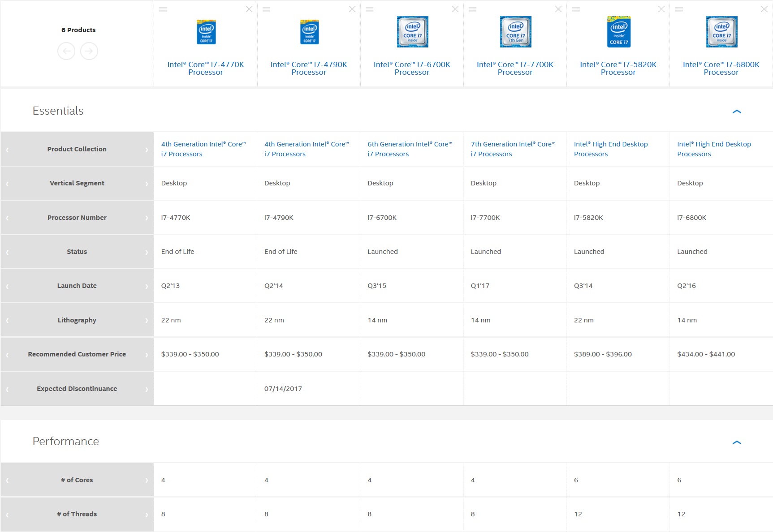Go to previous products with left arrow

[x=66, y=51]
